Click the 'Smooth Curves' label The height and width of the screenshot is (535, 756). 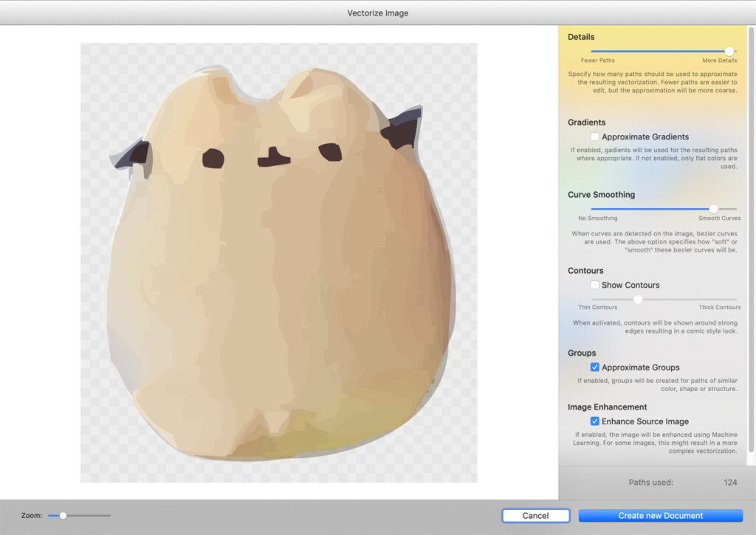click(720, 218)
